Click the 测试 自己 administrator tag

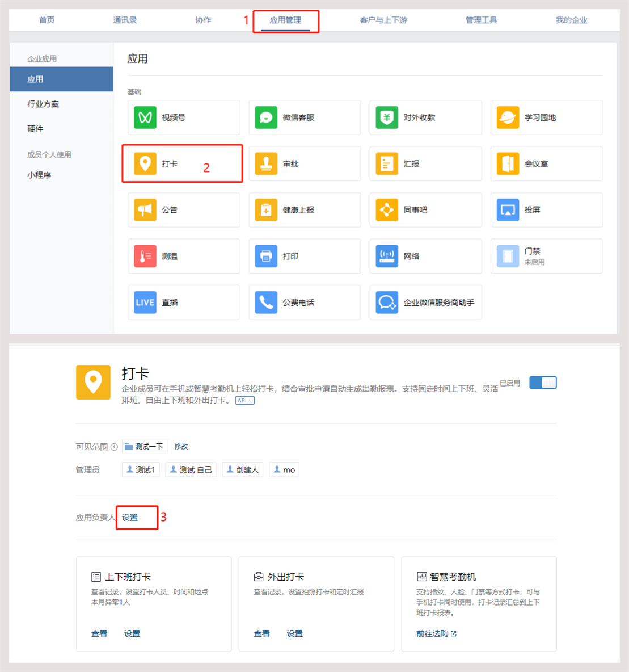pos(191,470)
